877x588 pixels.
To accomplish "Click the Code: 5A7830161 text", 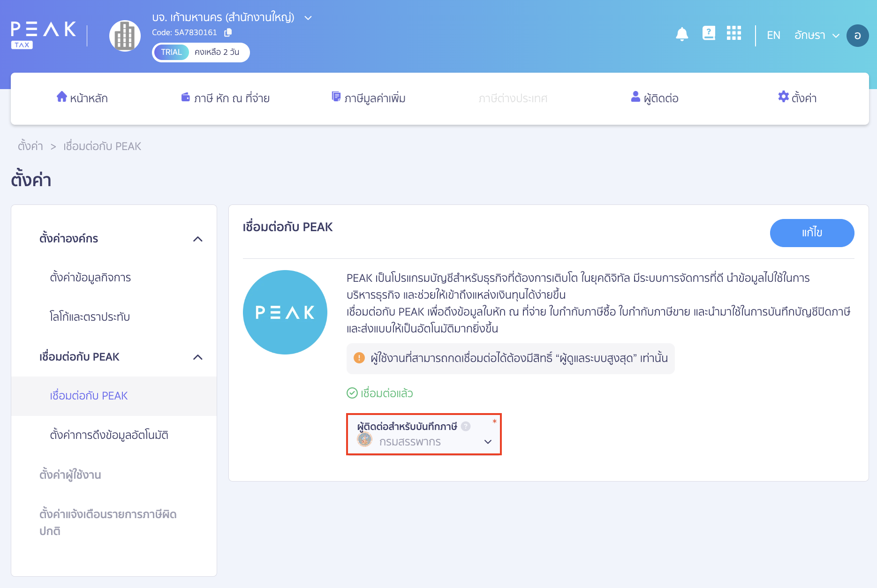I will (184, 32).
